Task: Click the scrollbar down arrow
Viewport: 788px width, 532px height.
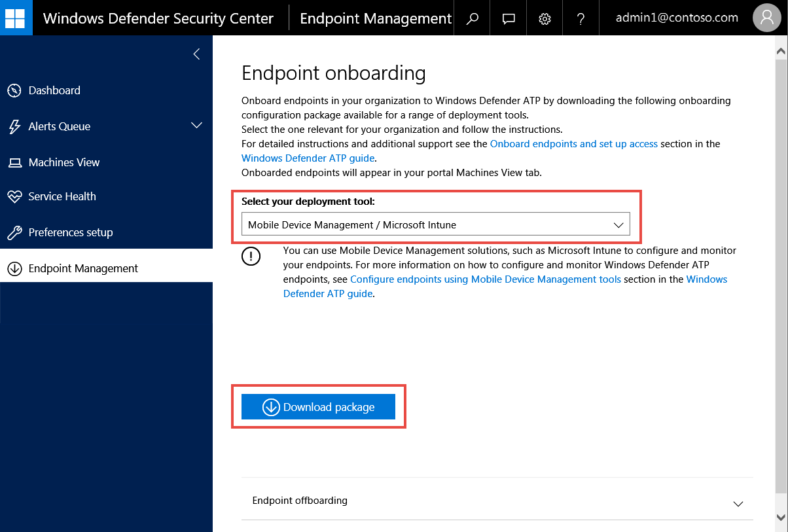Action: point(781,518)
